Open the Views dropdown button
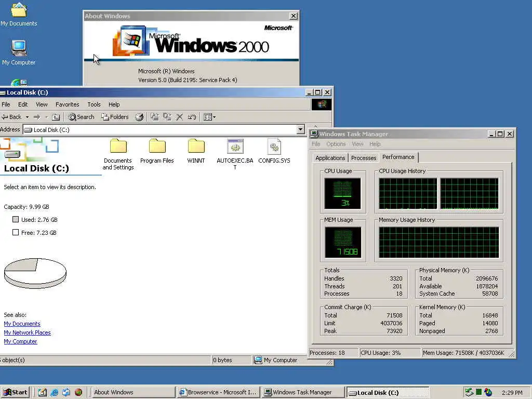 [x=209, y=117]
